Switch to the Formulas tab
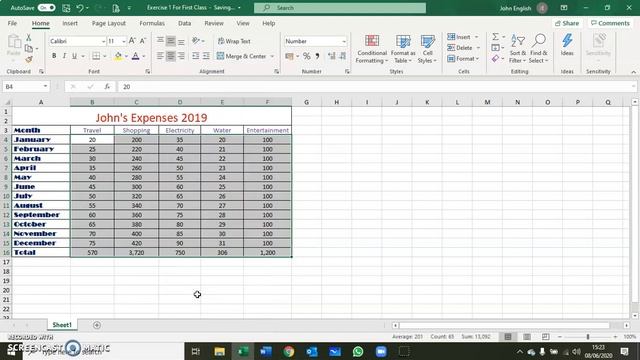640x360 pixels. (152, 23)
